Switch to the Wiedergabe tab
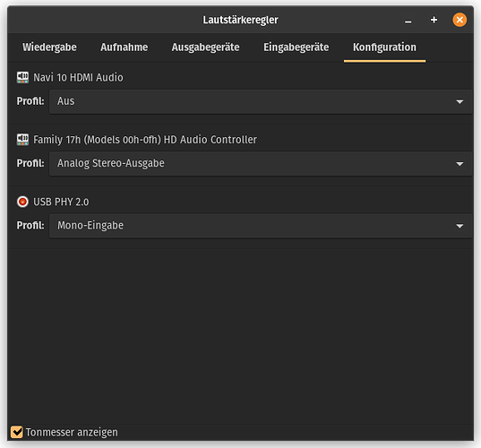Image resolution: width=481 pixels, height=448 pixels. click(x=49, y=47)
